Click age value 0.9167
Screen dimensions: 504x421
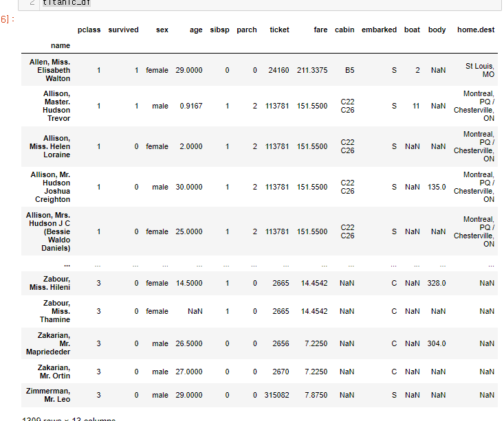coord(191,106)
